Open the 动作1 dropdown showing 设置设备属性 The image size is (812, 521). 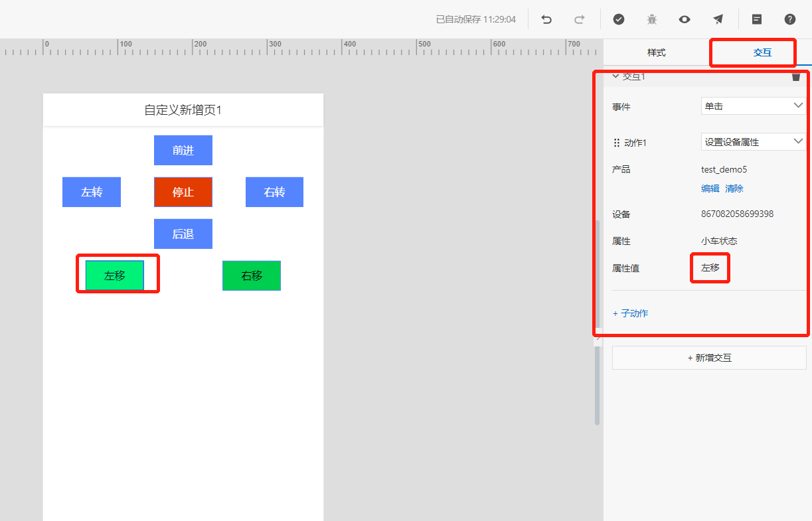tap(753, 141)
